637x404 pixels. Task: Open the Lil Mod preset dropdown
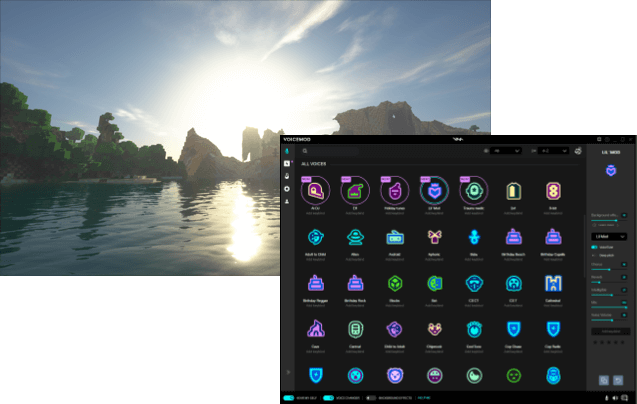point(609,237)
